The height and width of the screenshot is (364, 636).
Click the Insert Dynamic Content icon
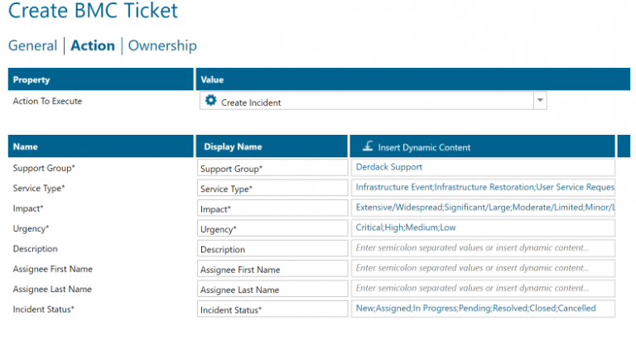click(x=368, y=147)
